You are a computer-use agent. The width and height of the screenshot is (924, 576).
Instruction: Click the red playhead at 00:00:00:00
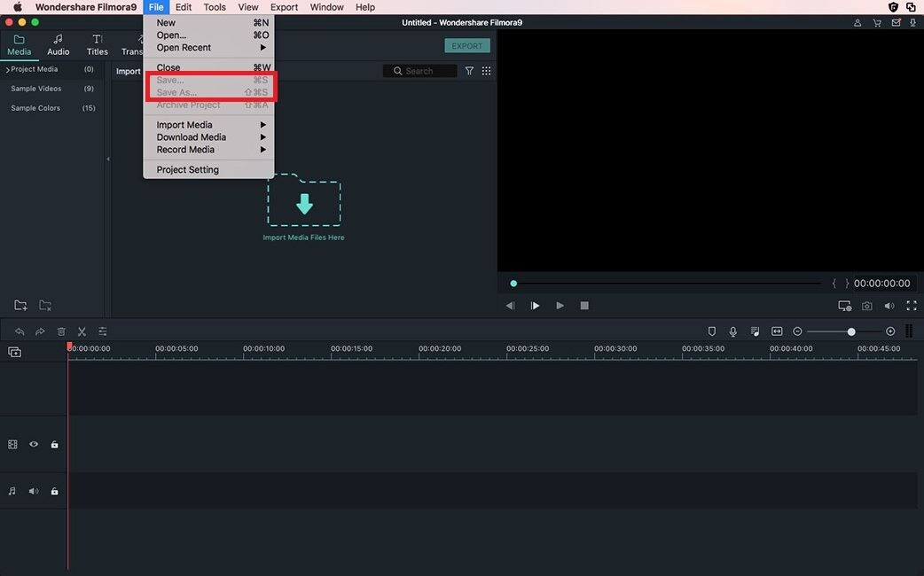pos(69,346)
